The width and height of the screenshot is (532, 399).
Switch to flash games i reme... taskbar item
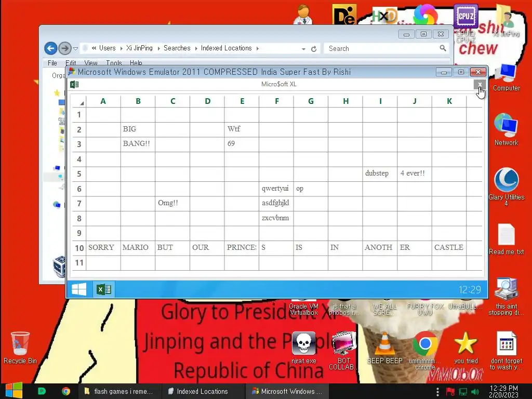pos(119,391)
